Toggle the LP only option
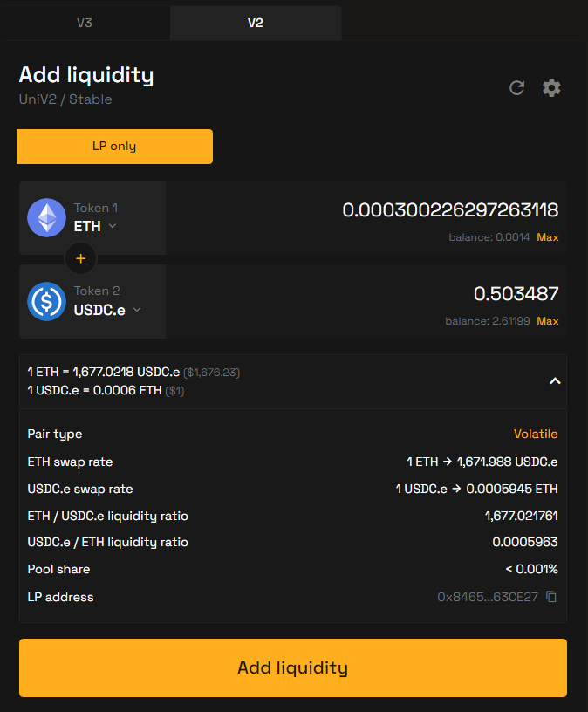588x712 pixels. (114, 147)
